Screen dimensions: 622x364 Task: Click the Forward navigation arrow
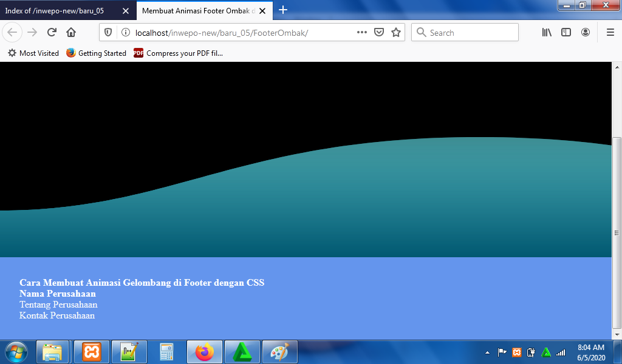(32, 33)
